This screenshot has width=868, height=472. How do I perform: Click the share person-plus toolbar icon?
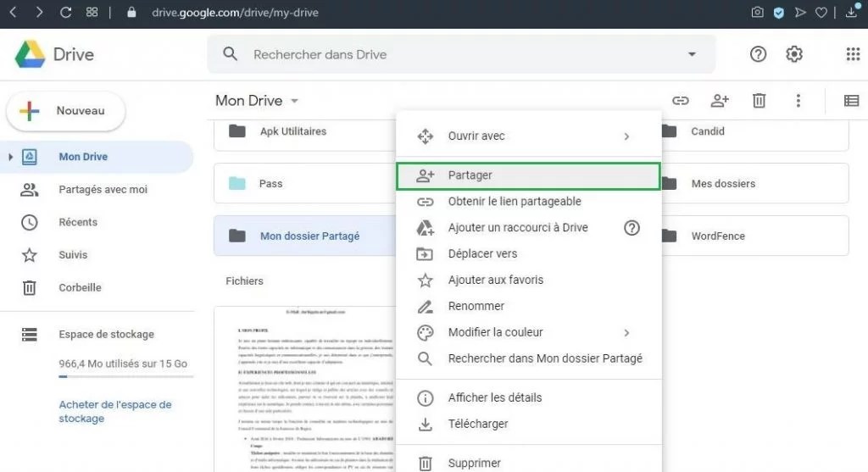point(720,101)
